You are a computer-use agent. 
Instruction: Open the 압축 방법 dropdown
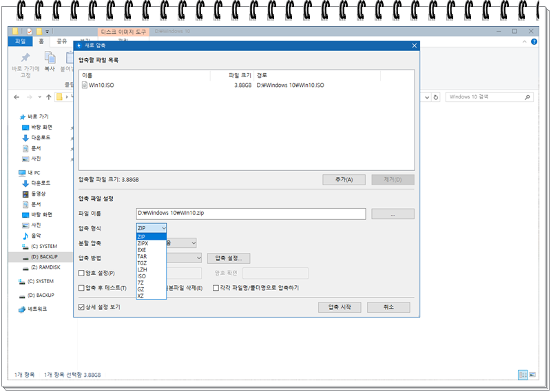pos(198,258)
